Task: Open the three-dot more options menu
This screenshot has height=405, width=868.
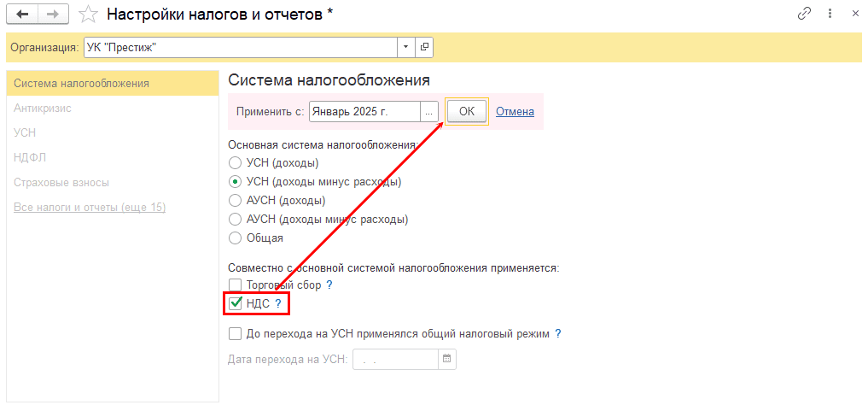Action: (829, 14)
